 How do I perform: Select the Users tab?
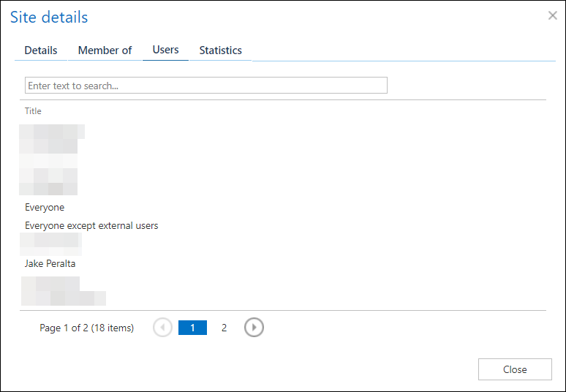(165, 50)
